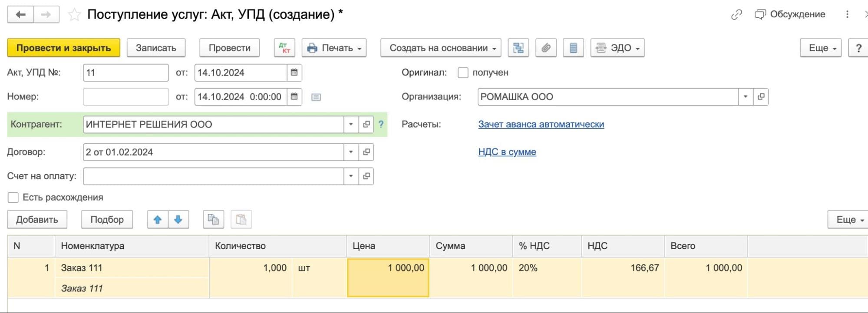This screenshot has width=868, height=313.
Task: Click into the Счет на оплату field
Action: click(x=213, y=176)
